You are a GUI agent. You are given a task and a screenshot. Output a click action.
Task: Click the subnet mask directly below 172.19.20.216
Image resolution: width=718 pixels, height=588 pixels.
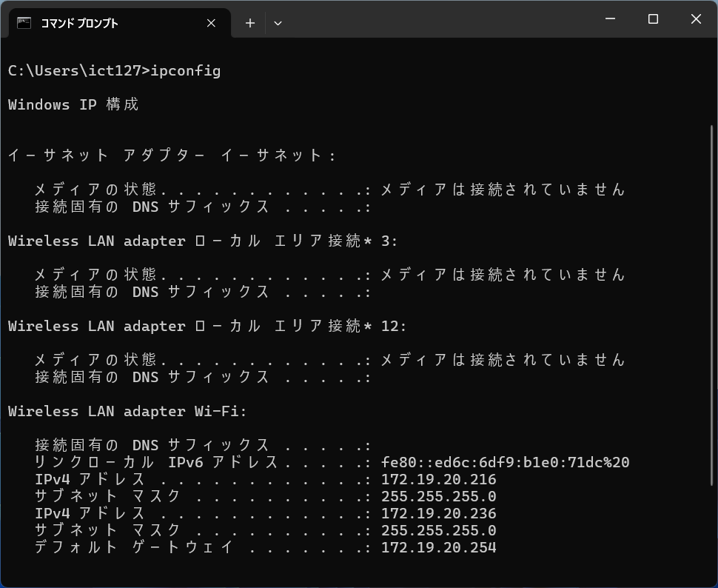click(x=438, y=497)
